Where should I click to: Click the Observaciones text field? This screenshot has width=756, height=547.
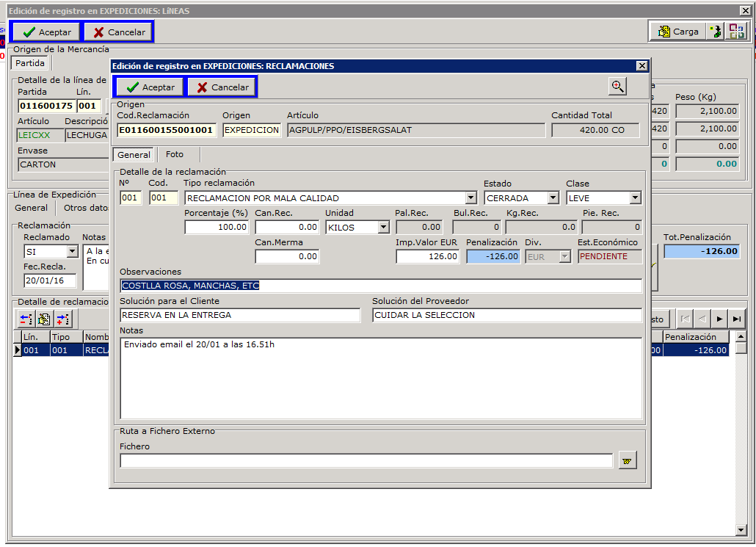(x=380, y=286)
